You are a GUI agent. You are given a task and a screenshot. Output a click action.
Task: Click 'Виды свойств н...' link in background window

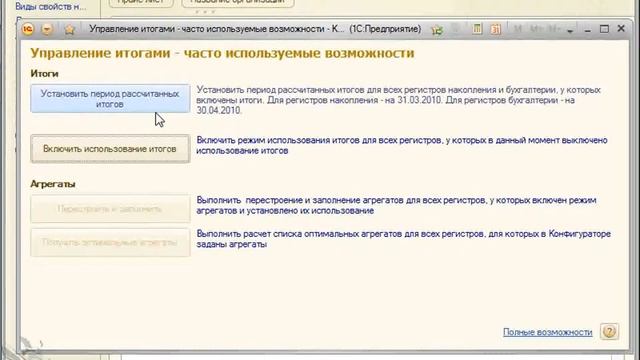pyautogui.click(x=51, y=7)
